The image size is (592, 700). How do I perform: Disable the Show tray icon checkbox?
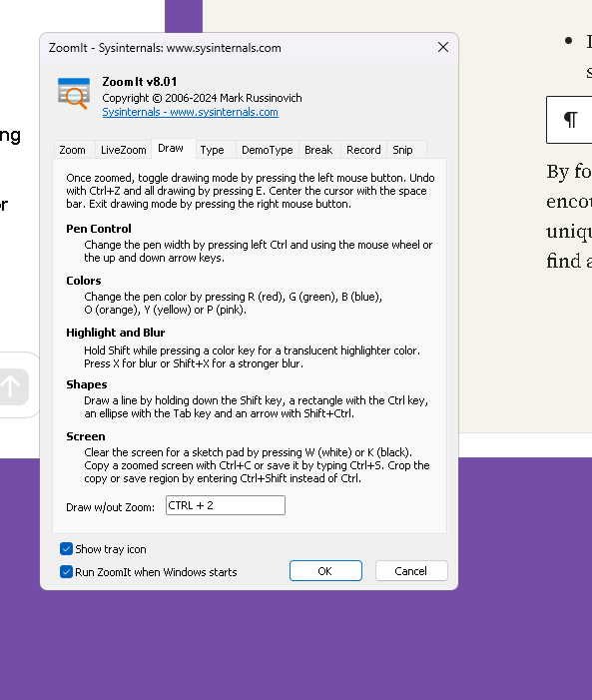point(66,548)
